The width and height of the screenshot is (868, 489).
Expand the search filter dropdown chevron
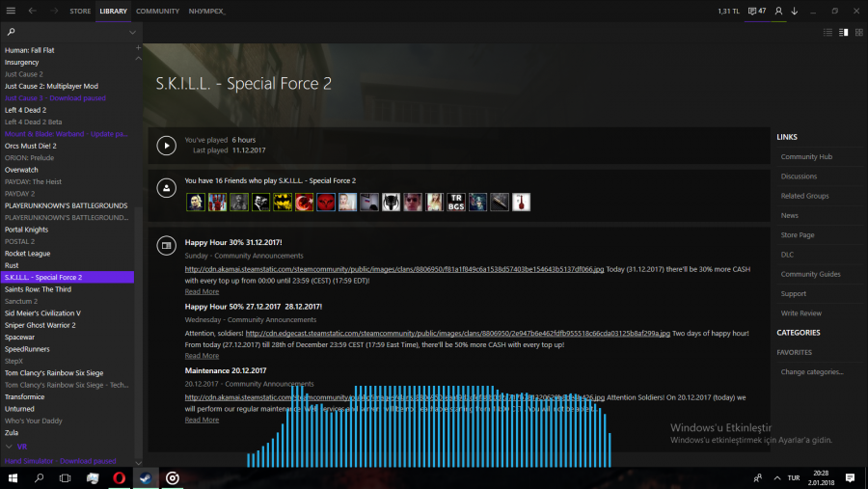click(x=132, y=32)
